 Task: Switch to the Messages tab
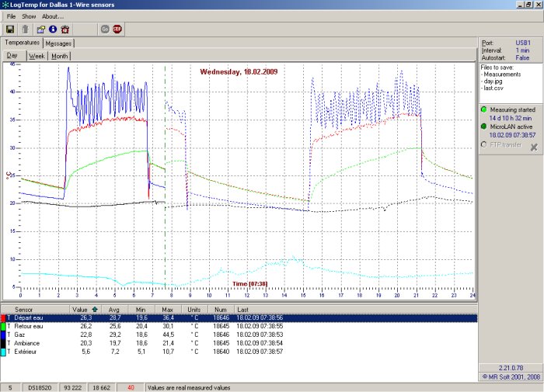tap(59, 43)
